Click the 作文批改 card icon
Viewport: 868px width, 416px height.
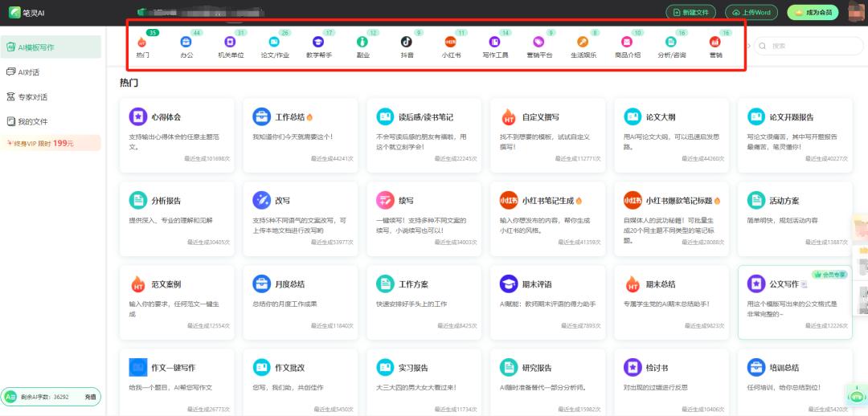pyautogui.click(x=262, y=367)
